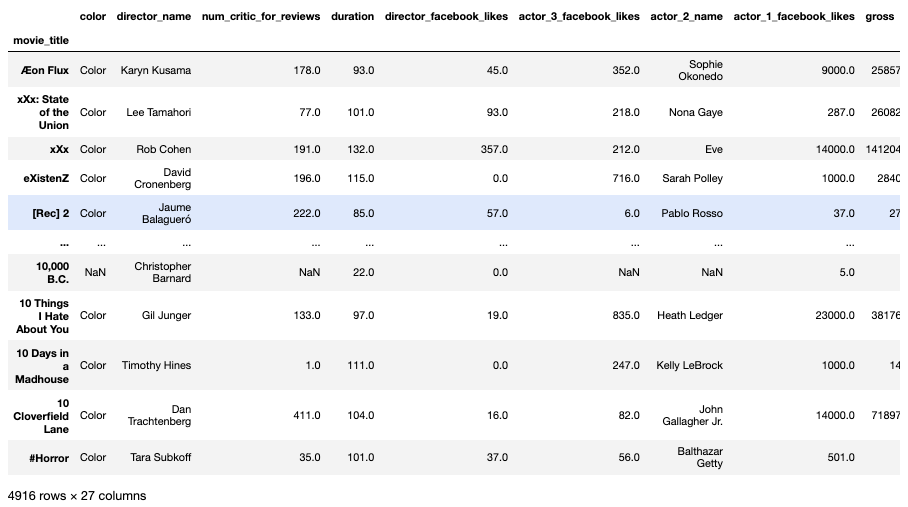Click actor 3 likes value 835.0
The width and height of the screenshot is (908, 507).
[x=626, y=315]
